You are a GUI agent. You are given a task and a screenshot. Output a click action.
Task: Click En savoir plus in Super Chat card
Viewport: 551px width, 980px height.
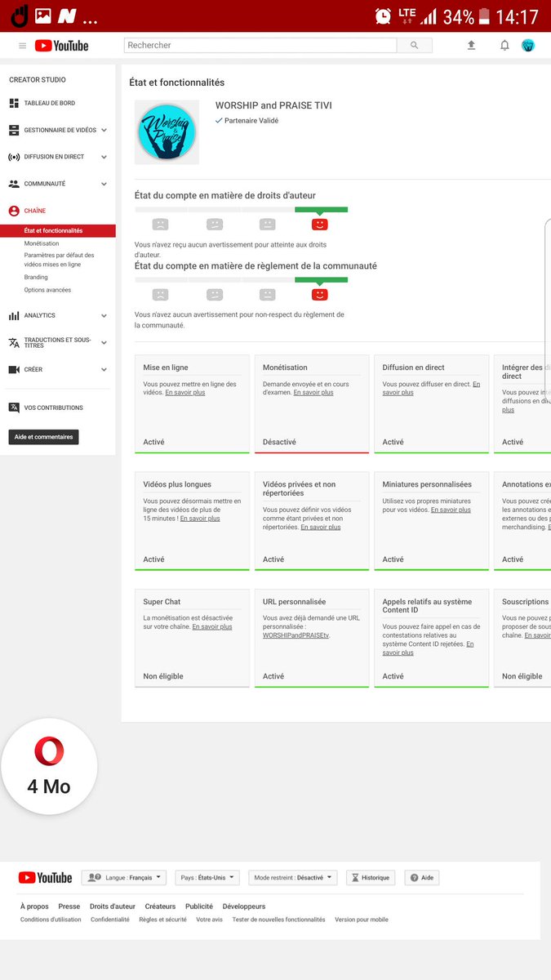point(212,627)
